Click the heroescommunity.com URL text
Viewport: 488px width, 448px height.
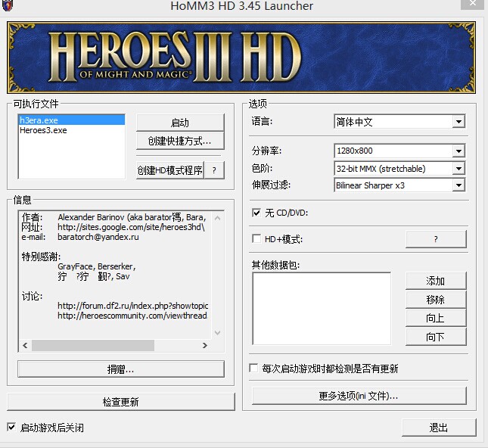tap(132, 316)
